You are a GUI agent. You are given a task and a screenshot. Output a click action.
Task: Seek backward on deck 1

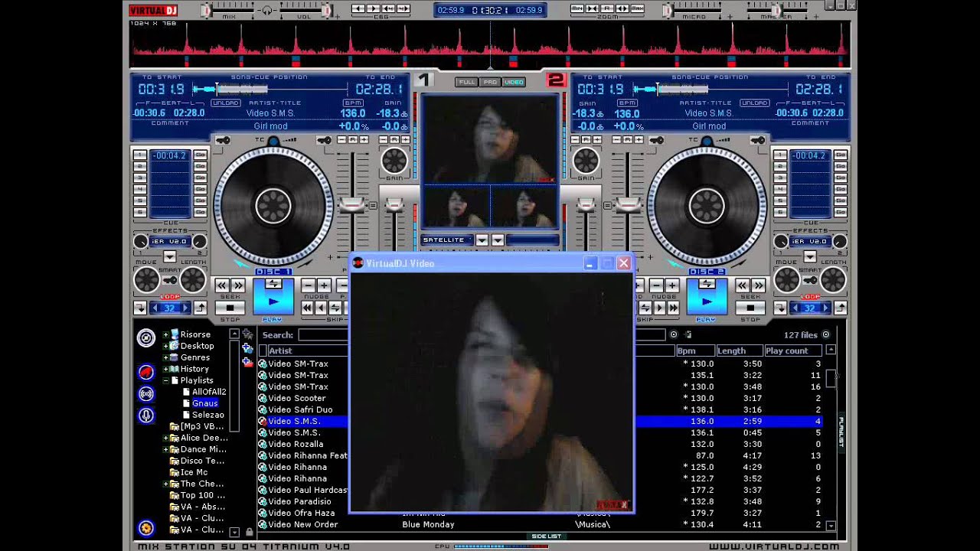tap(222, 285)
